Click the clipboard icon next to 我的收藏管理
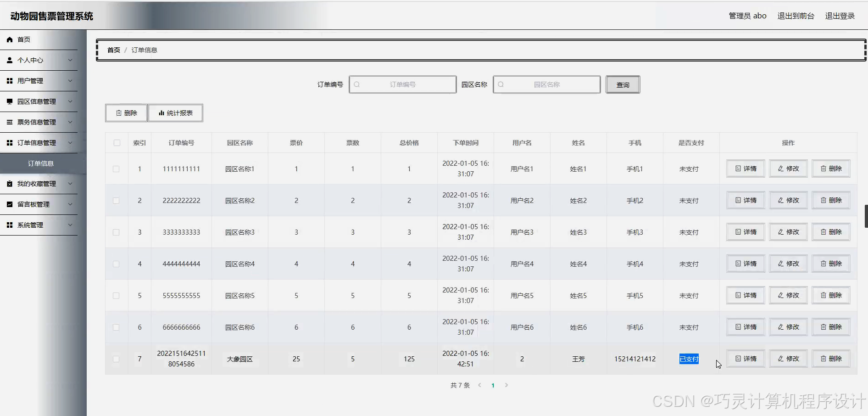 pyautogui.click(x=10, y=184)
